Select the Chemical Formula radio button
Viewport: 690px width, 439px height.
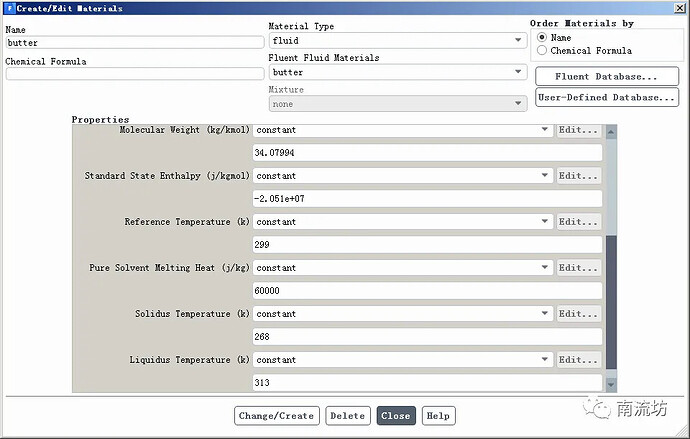[542, 51]
